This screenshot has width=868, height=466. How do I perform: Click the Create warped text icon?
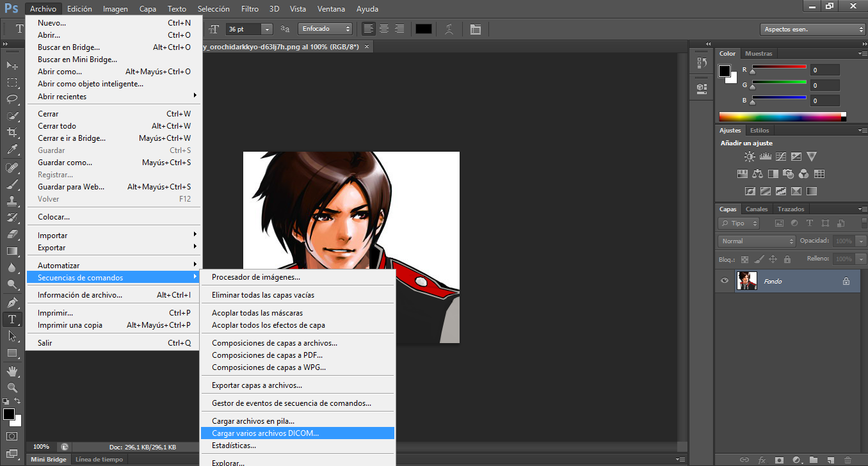point(450,29)
